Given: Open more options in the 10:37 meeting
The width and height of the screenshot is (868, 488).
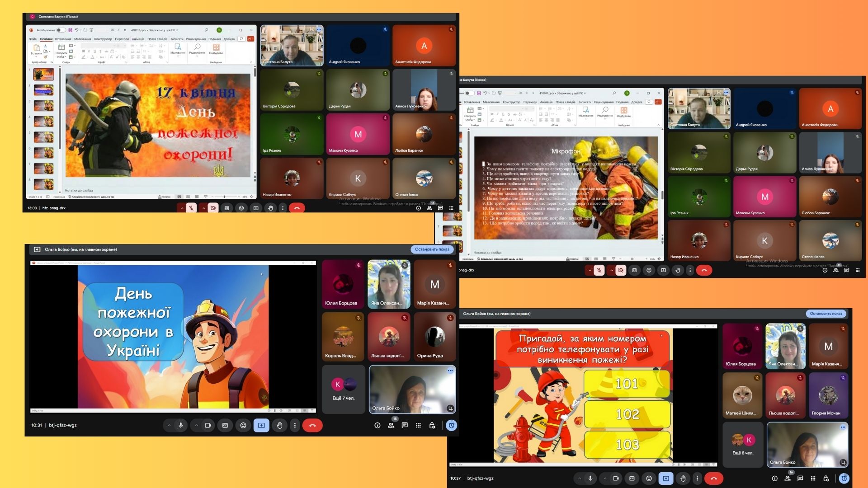Looking at the screenshot, I should [697, 478].
